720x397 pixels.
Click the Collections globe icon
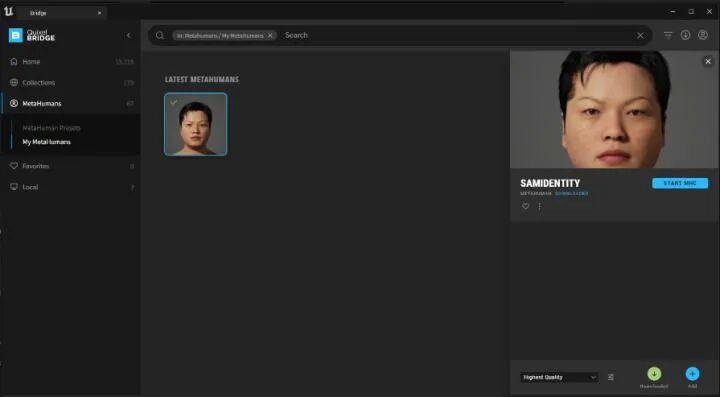(x=14, y=83)
